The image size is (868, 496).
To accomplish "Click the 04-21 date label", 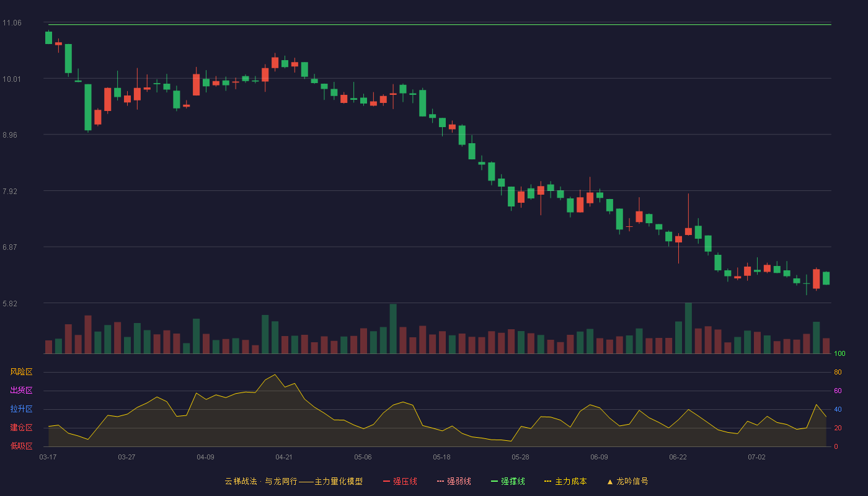I will tap(284, 457).
